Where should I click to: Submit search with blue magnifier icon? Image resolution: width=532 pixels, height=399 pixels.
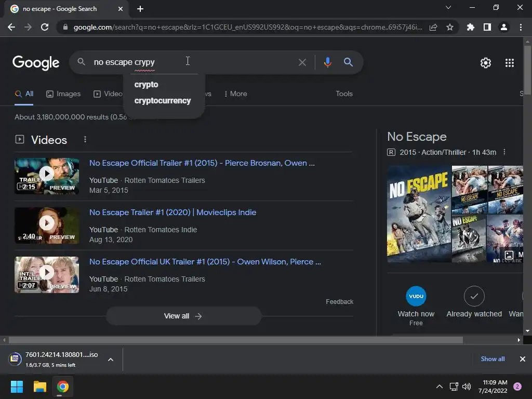[x=348, y=62]
